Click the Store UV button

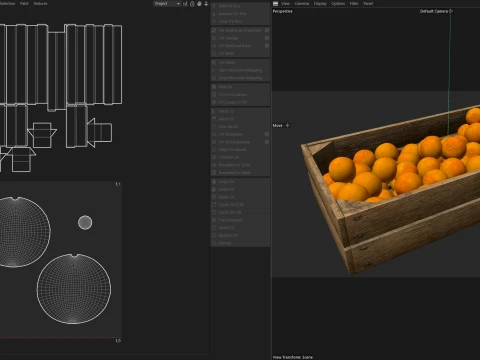240,228
